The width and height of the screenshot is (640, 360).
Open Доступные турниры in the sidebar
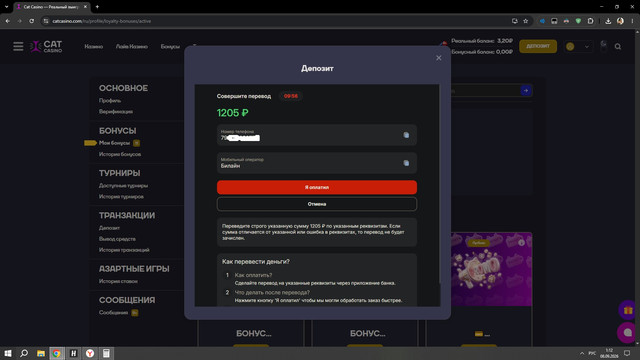tap(123, 185)
